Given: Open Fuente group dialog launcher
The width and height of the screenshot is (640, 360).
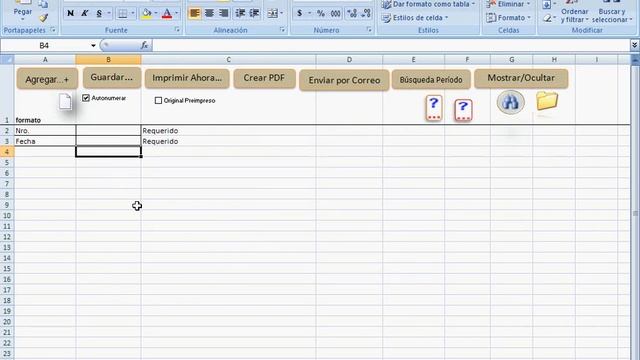Looking at the screenshot, I should [x=177, y=30].
